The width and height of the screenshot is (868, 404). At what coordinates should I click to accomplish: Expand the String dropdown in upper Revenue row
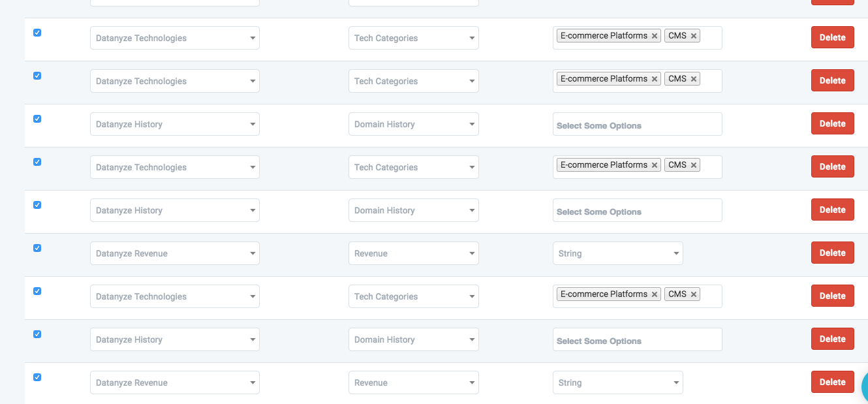tap(617, 253)
